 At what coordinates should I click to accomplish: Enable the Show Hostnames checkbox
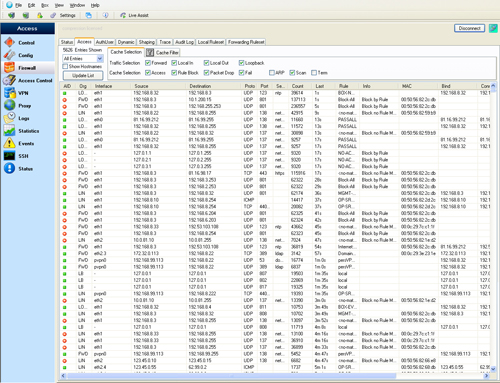click(x=65, y=66)
